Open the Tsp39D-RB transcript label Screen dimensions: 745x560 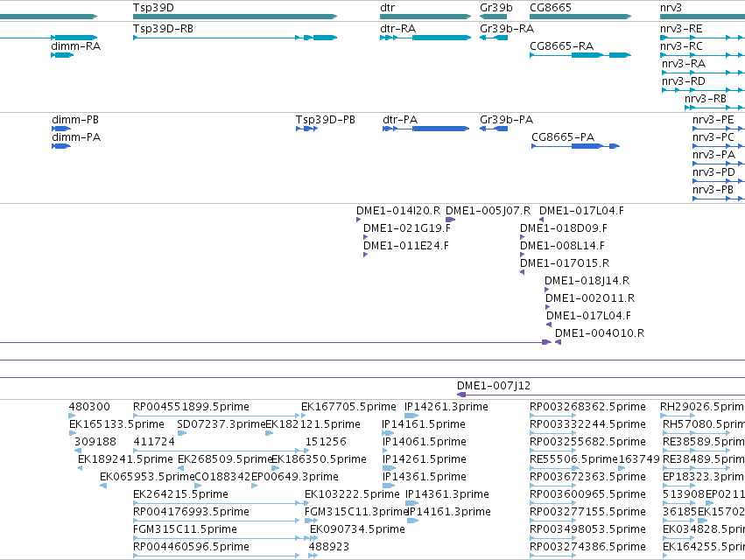point(163,29)
